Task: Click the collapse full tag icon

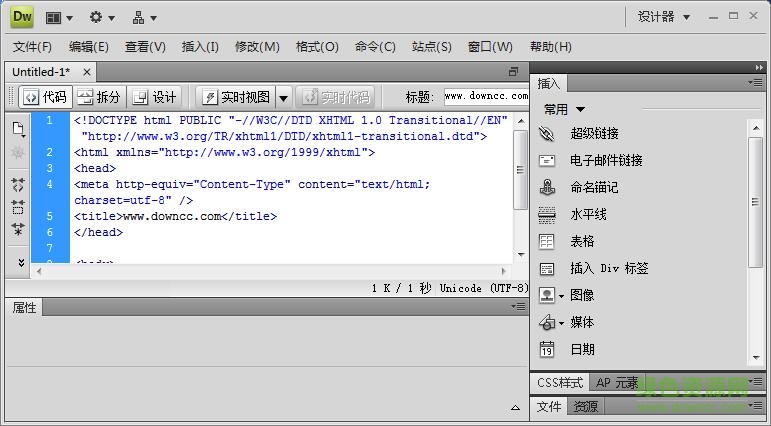Action: [x=18, y=185]
